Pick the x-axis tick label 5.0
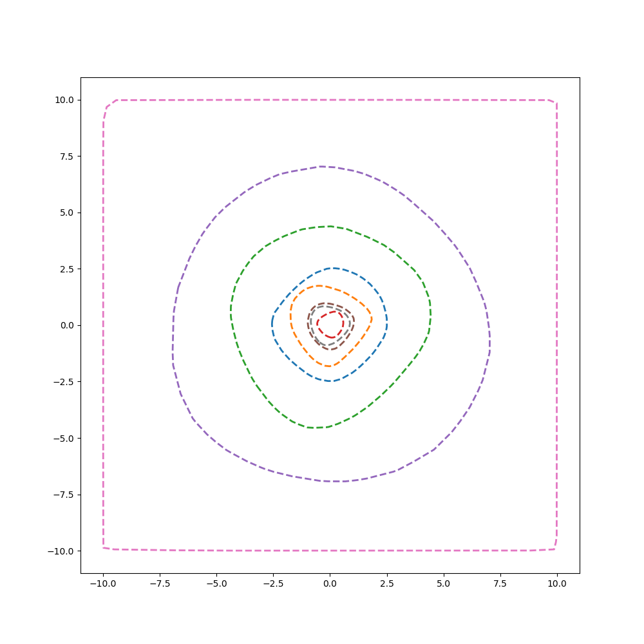 click(444, 583)
